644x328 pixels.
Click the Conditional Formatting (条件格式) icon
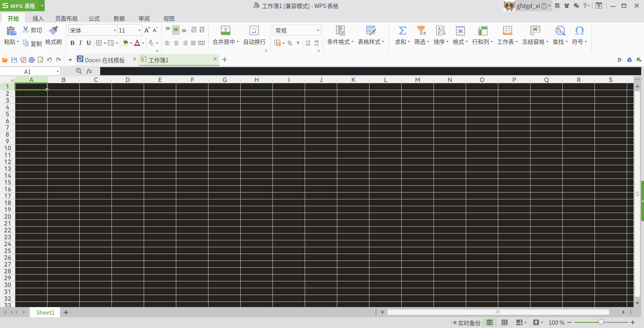pyautogui.click(x=340, y=31)
